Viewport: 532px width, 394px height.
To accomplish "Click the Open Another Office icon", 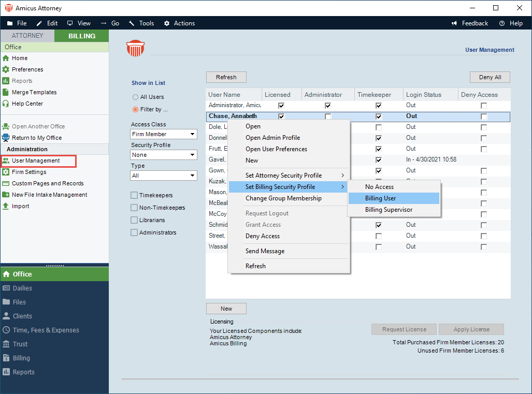I will click(x=6, y=126).
